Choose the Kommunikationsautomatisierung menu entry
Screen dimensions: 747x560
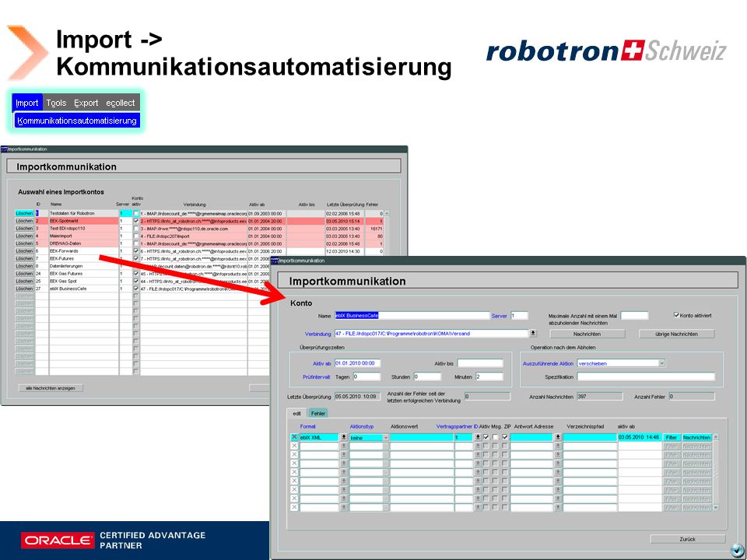pos(77,121)
